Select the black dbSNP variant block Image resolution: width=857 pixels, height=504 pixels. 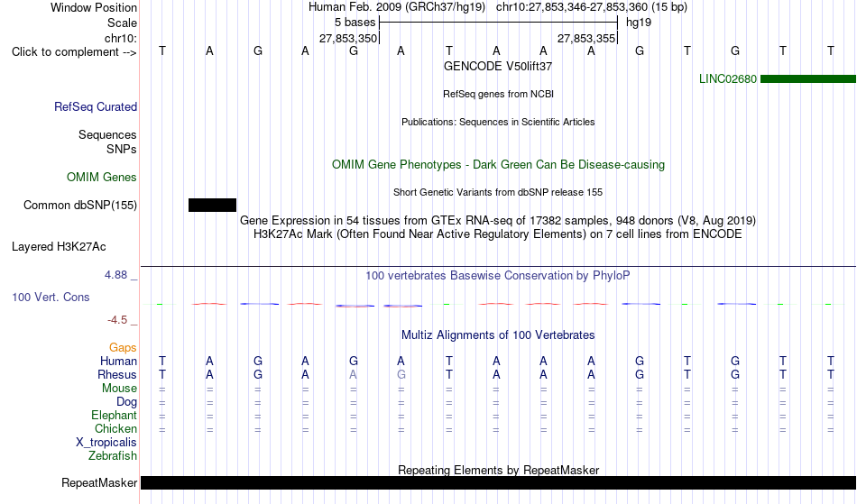click(212, 206)
